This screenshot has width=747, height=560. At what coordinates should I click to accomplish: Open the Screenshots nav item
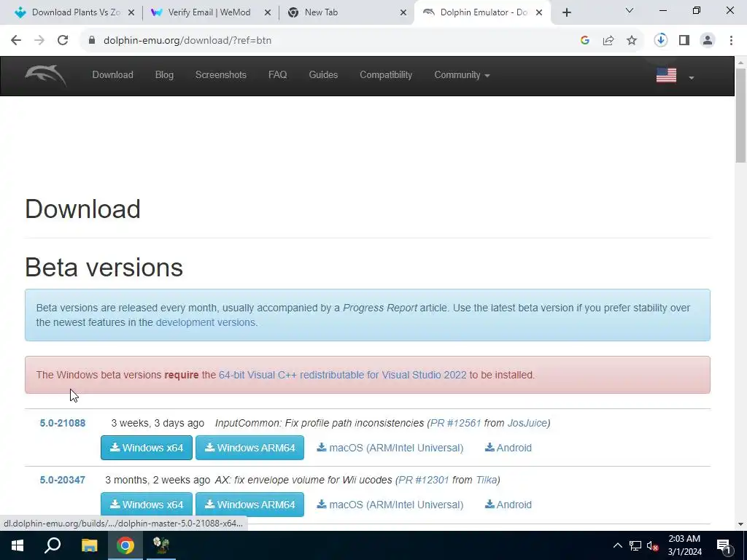[x=220, y=75]
